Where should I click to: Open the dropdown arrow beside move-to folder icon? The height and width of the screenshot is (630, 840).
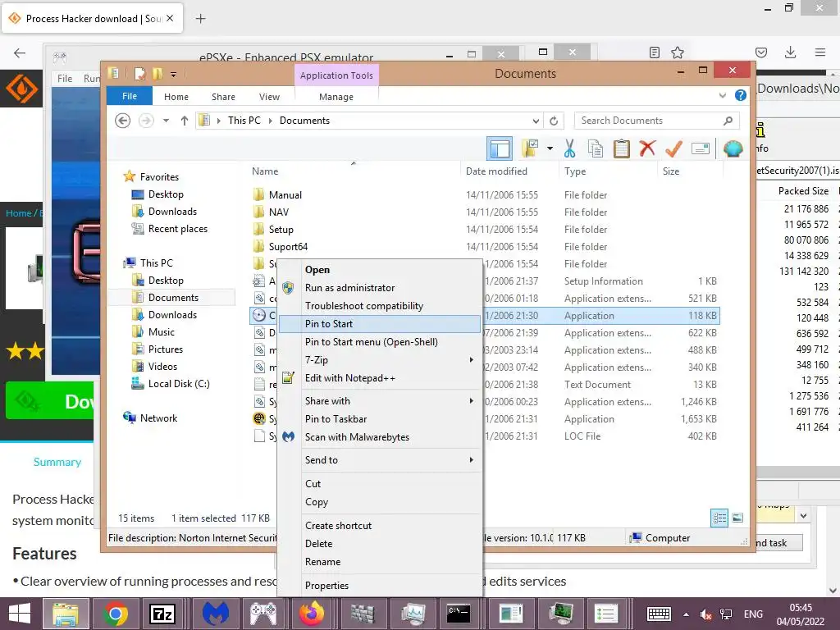coord(550,148)
